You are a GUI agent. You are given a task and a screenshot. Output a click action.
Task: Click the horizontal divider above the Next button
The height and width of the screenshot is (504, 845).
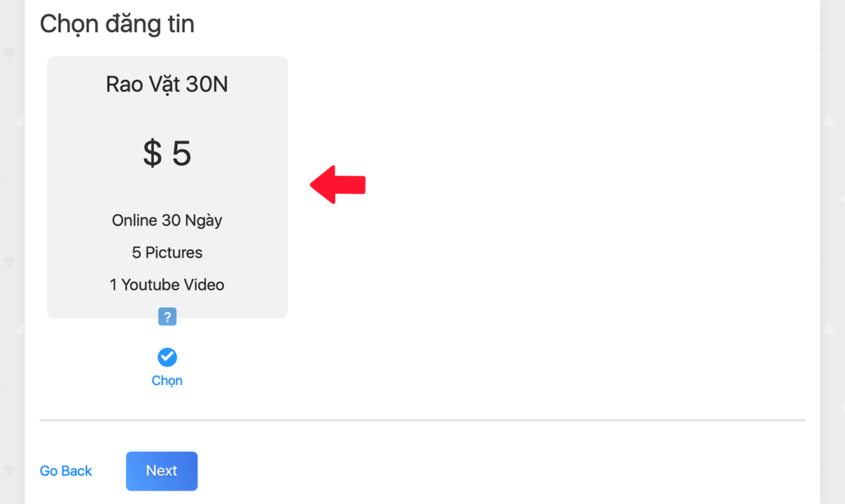coord(422,421)
